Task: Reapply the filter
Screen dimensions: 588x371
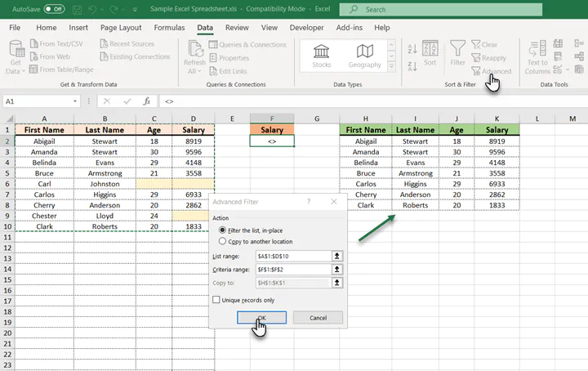Action: [x=488, y=58]
